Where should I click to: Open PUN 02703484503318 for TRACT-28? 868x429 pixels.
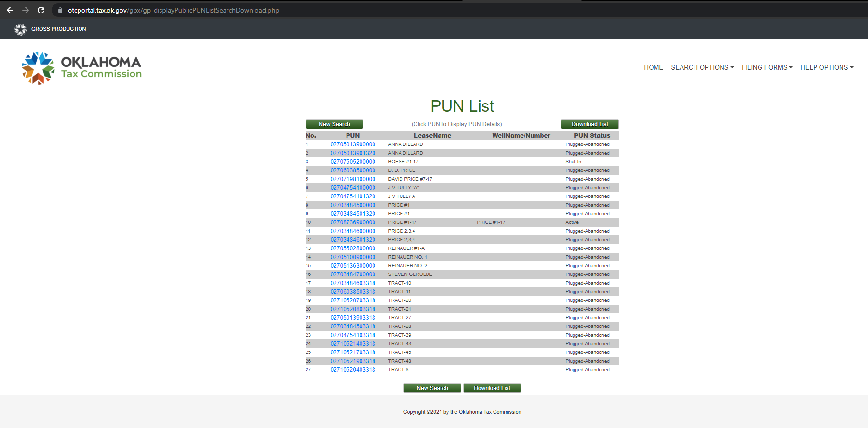tap(353, 326)
